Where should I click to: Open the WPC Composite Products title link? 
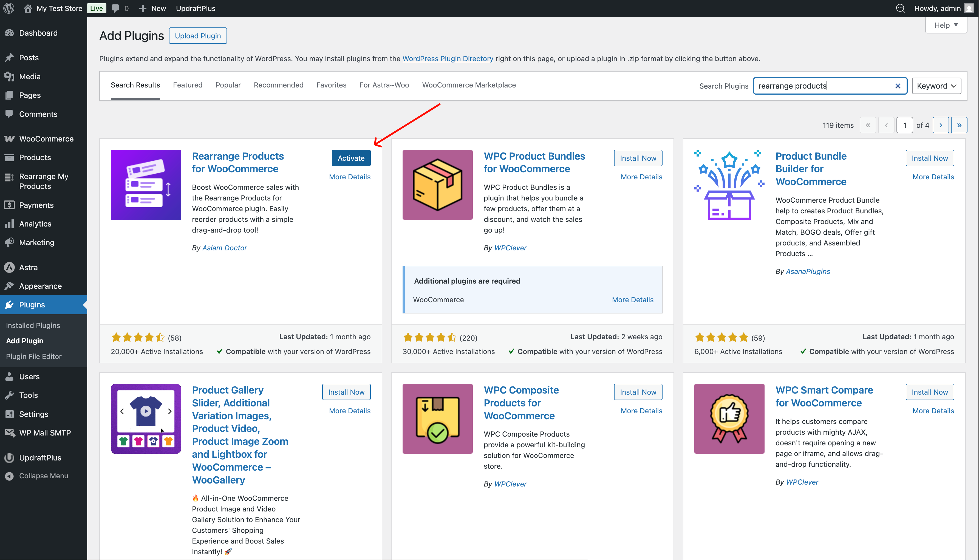521,403
